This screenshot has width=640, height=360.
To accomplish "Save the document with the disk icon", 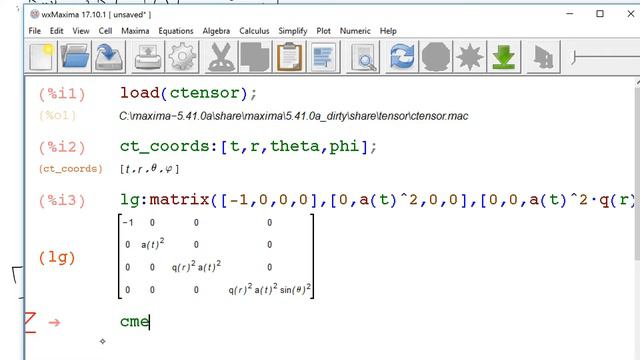I will [109, 57].
